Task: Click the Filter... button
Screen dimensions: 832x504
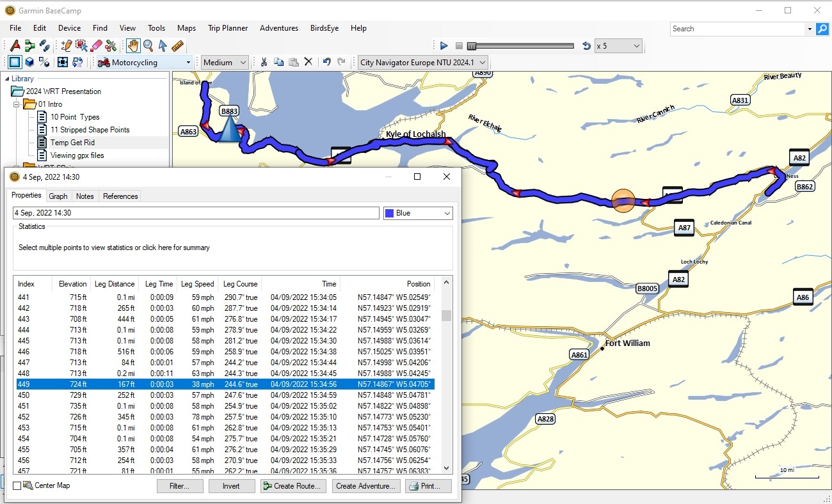Action: tap(180, 486)
